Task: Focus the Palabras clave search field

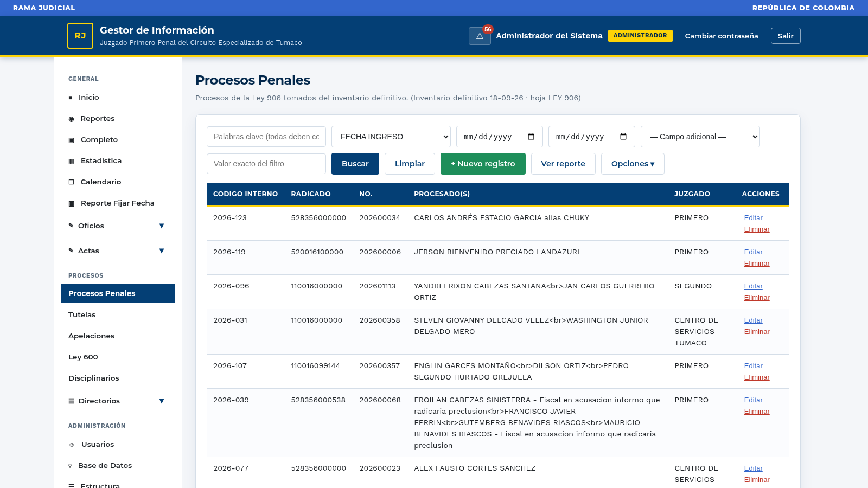Action: click(266, 137)
